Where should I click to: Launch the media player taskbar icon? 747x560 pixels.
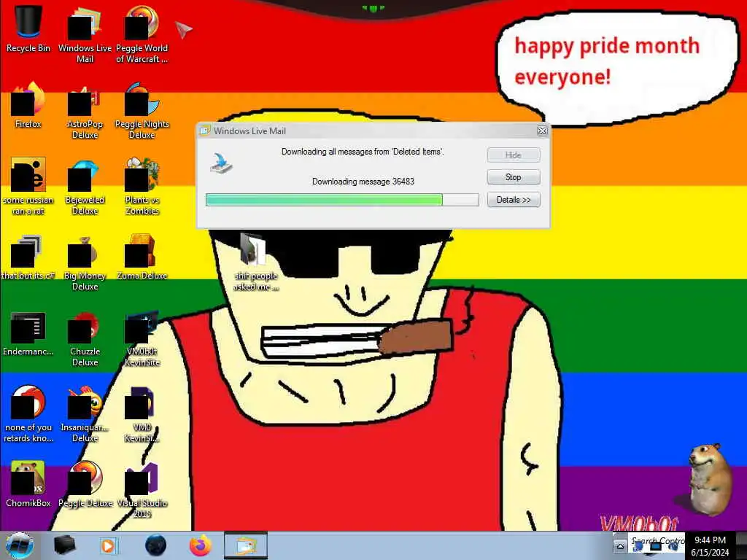pyautogui.click(x=108, y=545)
